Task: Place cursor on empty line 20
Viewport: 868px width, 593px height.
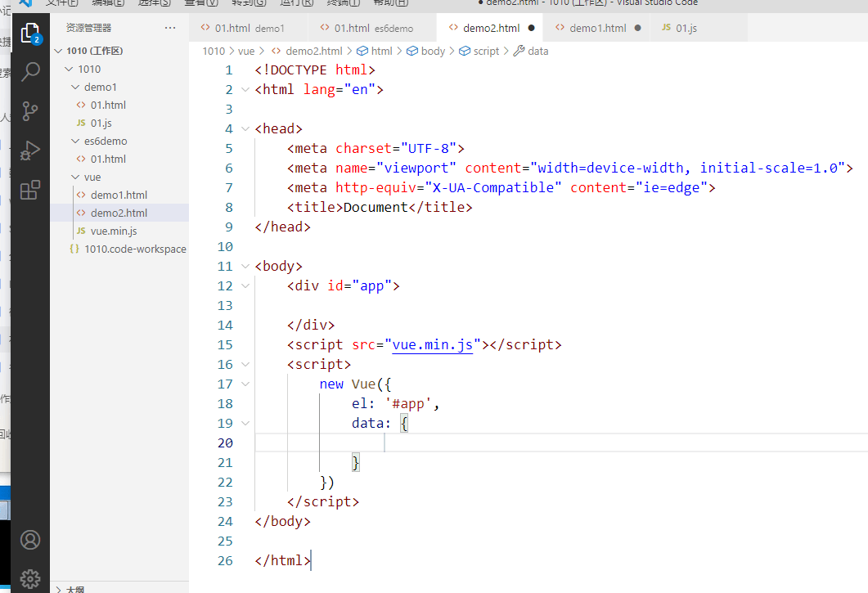Action: coord(561,443)
